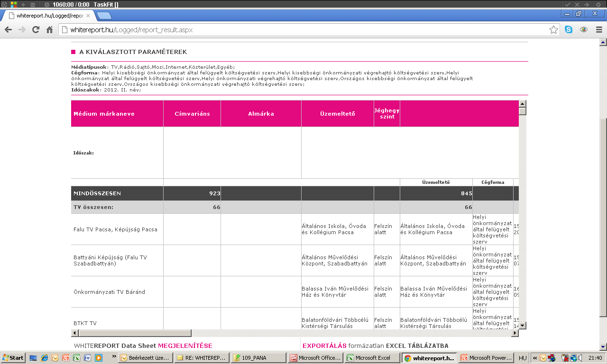Viewport: 607px width, 364px height.
Task: Open the browser home page icon
Action: pos(49,29)
